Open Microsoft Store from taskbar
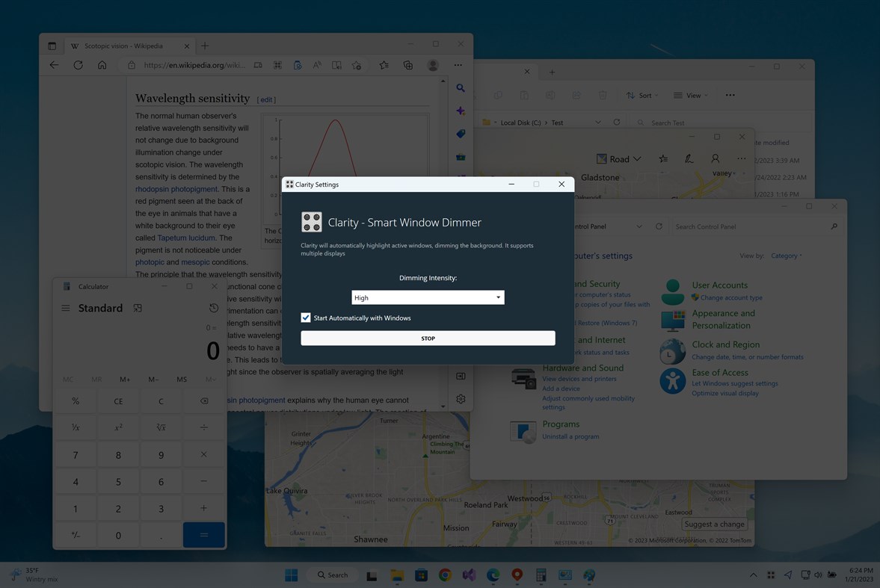 click(x=421, y=575)
